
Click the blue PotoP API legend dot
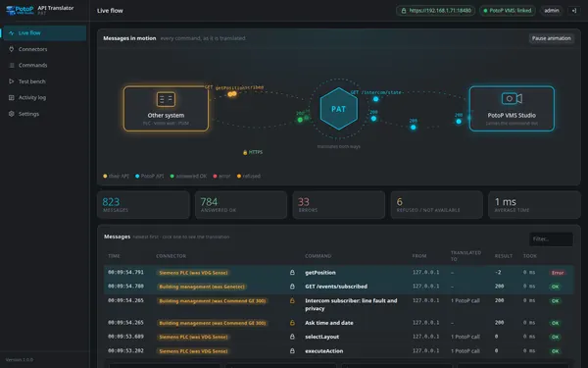pos(137,176)
